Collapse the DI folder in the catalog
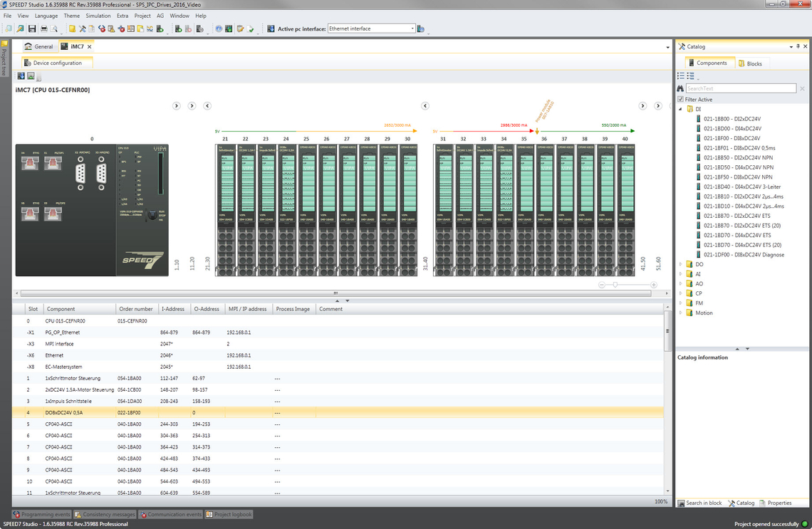 [681, 109]
